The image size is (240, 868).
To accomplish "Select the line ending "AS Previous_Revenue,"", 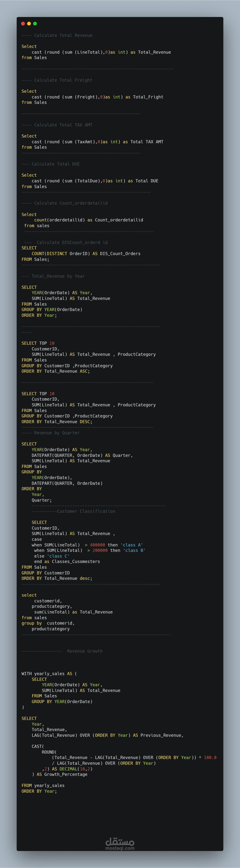I will [108, 736].
